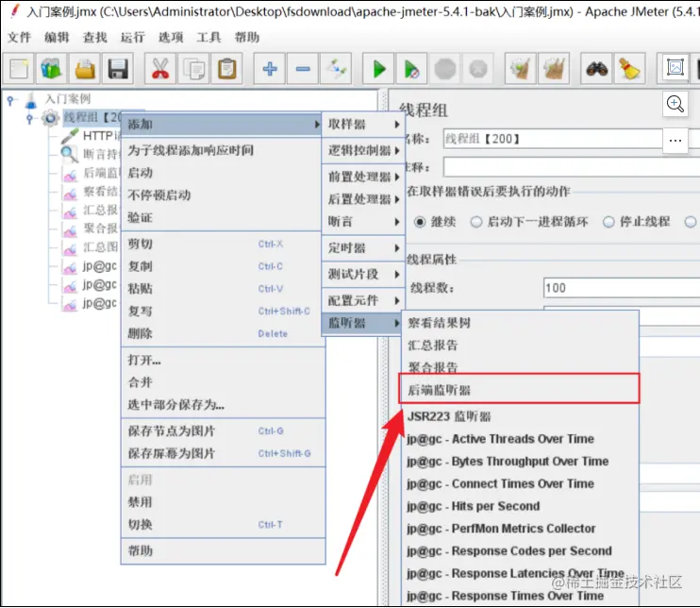Click the Cut scissors icon
Viewport: 700px width, 608px height.
point(160,69)
